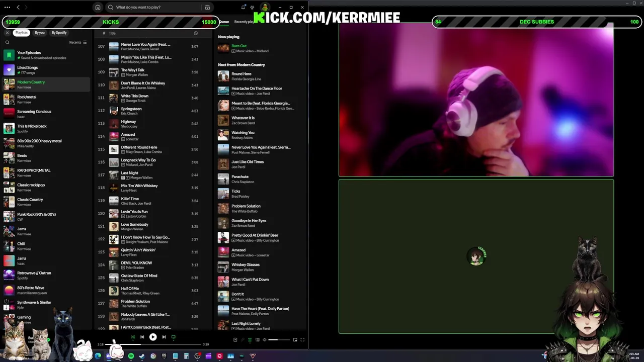
Task: Skip to the next track
Action: 164,337
